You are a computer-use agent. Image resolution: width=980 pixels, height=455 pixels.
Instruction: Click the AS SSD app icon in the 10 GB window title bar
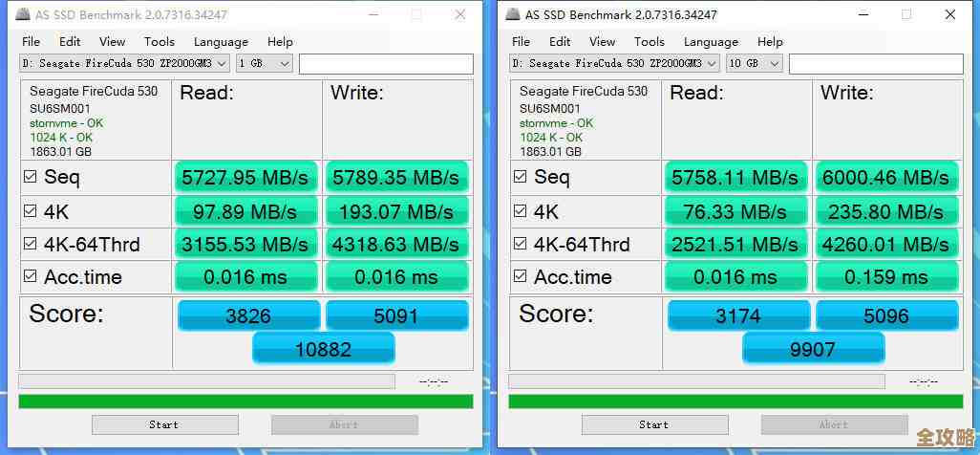[514, 14]
